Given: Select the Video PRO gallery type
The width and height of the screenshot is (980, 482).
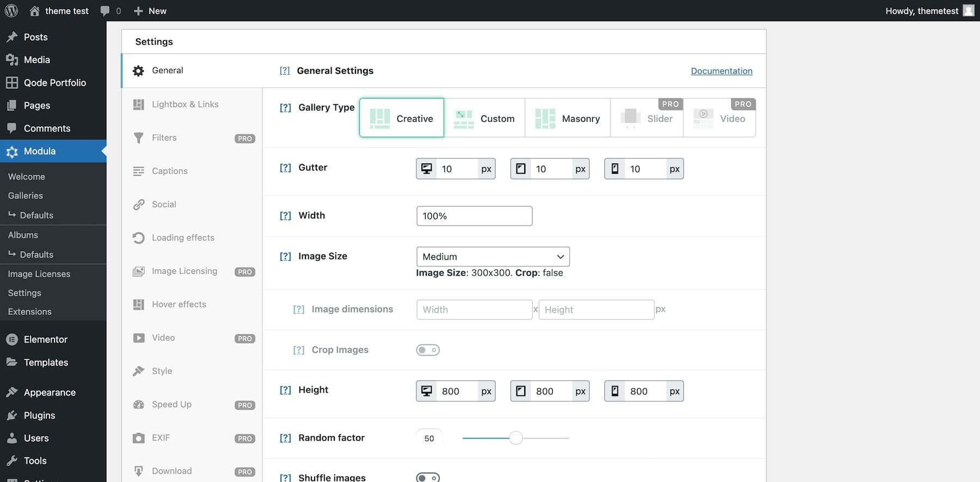Looking at the screenshot, I should (719, 118).
